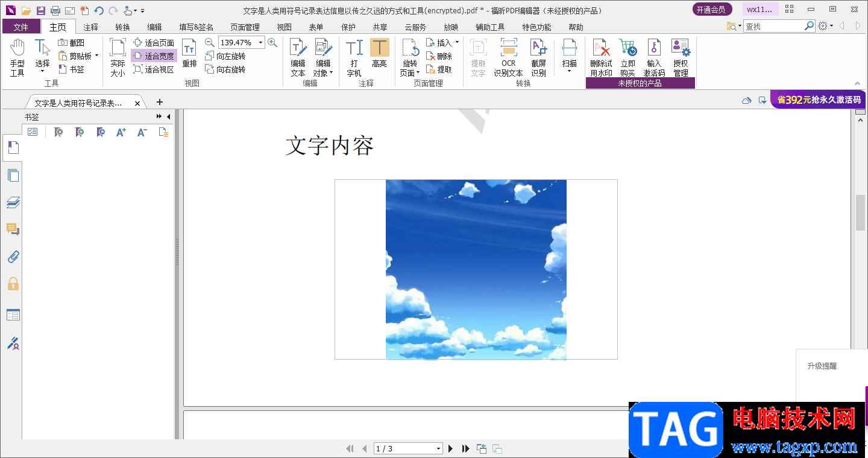This screenshot has height=458, width=868.
Task: Undo the last action
Action: click(99, 10)
